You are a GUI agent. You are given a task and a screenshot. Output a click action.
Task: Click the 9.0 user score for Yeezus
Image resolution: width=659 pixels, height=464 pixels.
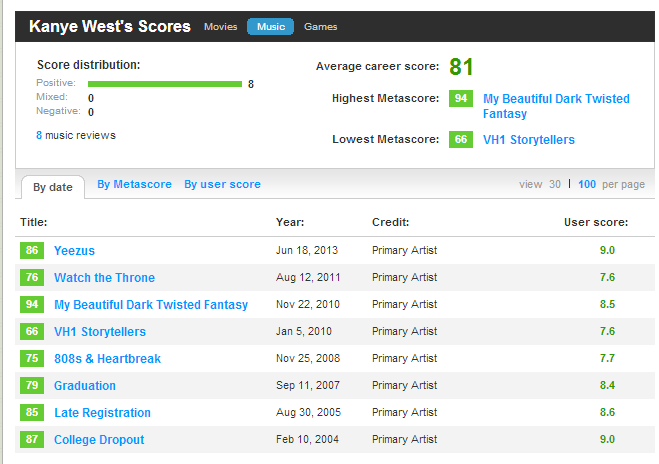click(x=607, y=250)
